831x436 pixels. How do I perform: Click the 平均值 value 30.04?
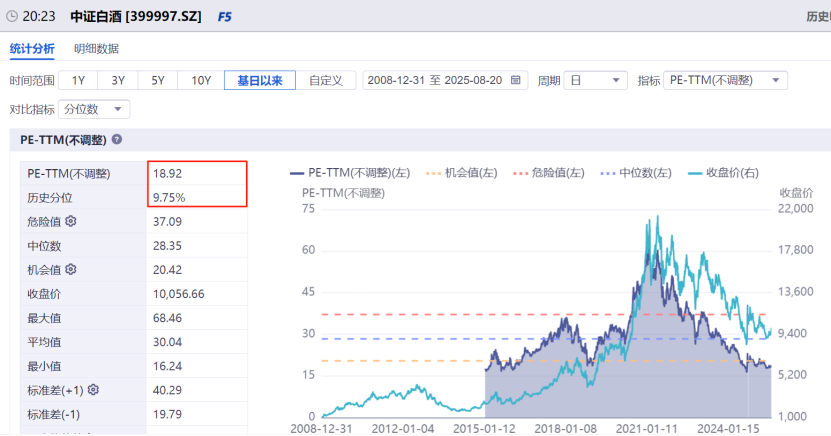[167, 342]
